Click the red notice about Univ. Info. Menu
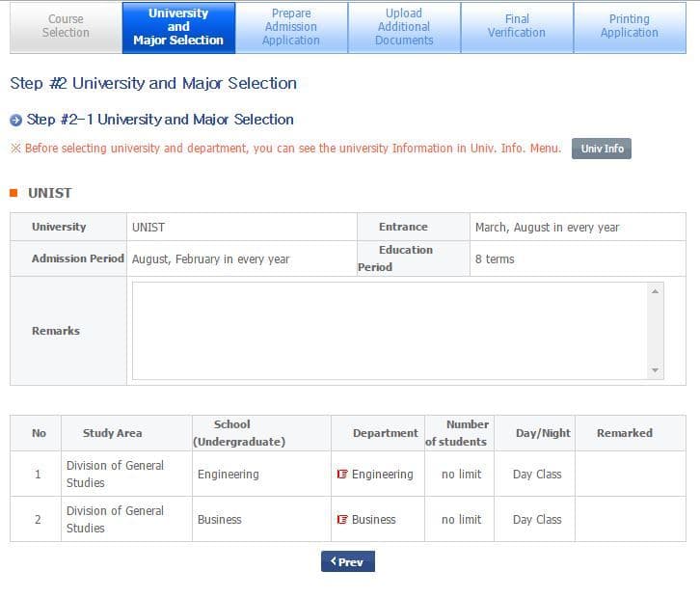 click(285, 149)
